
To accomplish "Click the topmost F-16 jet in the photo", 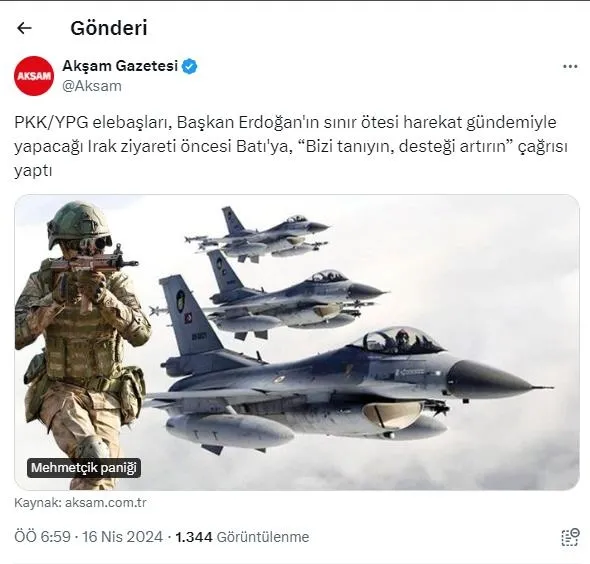I will coord(260,235).
